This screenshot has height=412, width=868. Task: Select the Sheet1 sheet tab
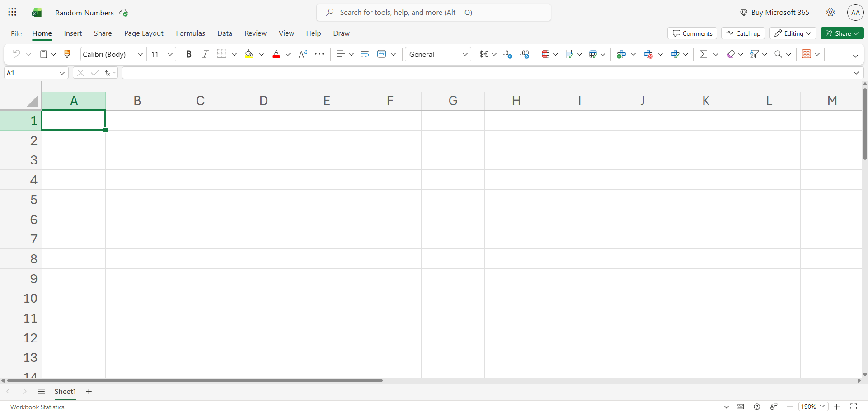[x=65, y=392]
